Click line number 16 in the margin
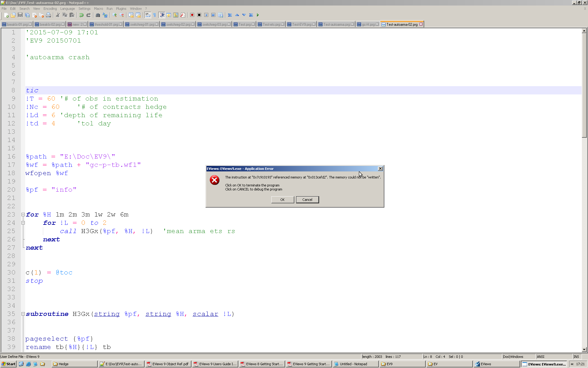 point(11,157)
